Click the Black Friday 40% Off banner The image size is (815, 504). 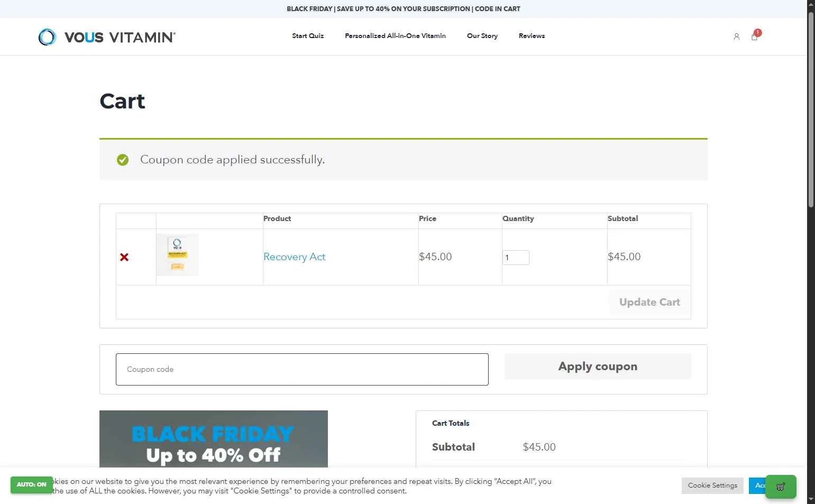(x=214, y=439)
